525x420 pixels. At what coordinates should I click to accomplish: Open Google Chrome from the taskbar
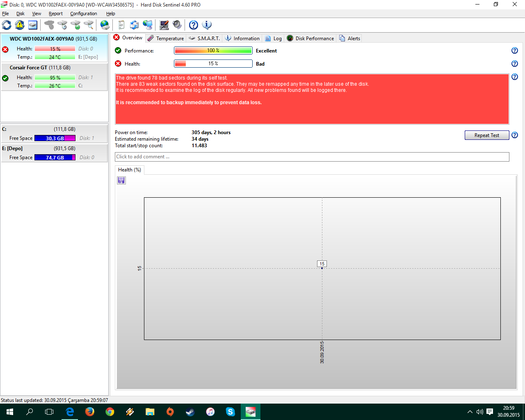(110, 412)
